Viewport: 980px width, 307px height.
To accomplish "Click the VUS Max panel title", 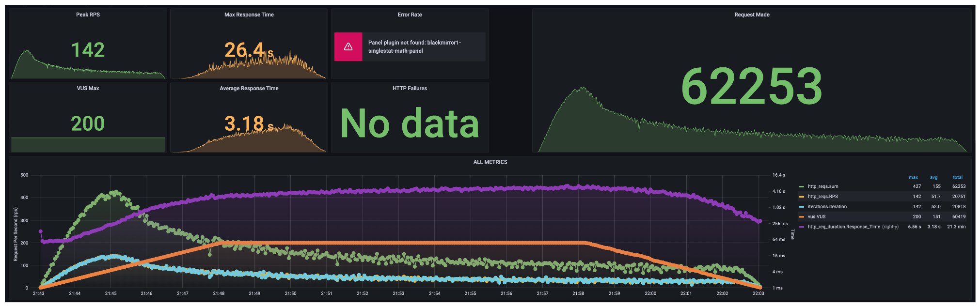I will point(88,88).
